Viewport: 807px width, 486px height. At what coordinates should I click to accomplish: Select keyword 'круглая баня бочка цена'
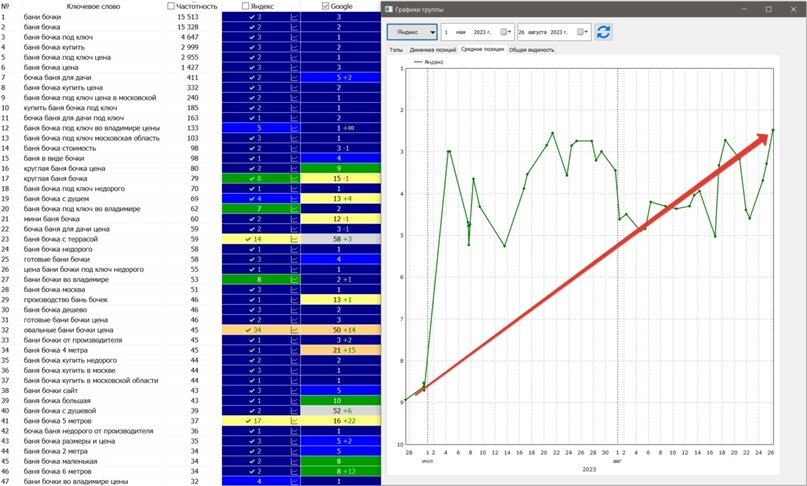64,168
